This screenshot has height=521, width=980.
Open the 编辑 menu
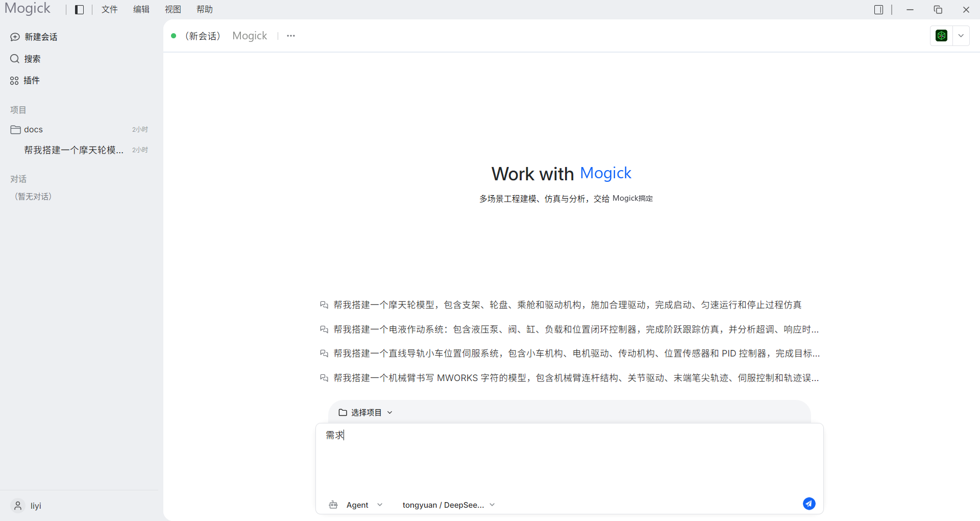141,10
